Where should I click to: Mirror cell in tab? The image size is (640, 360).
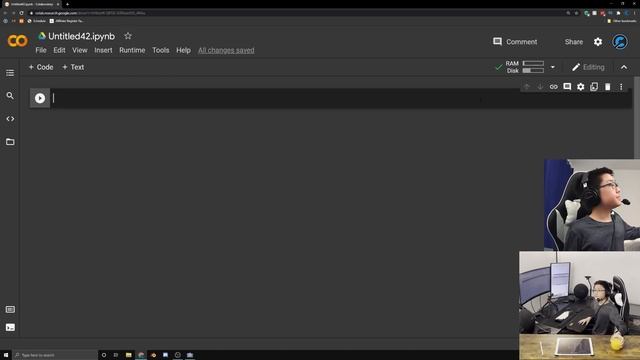point(594,87)
